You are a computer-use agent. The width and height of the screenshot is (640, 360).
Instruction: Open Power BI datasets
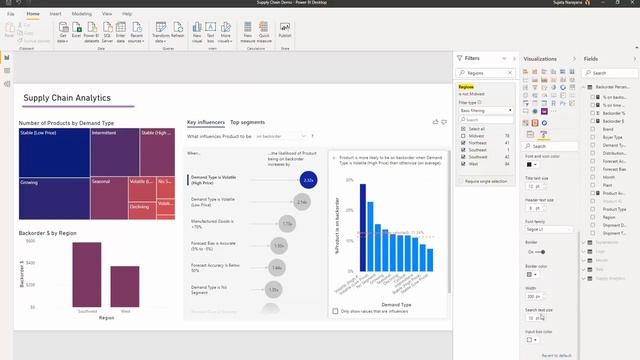(x=91, y=32)
